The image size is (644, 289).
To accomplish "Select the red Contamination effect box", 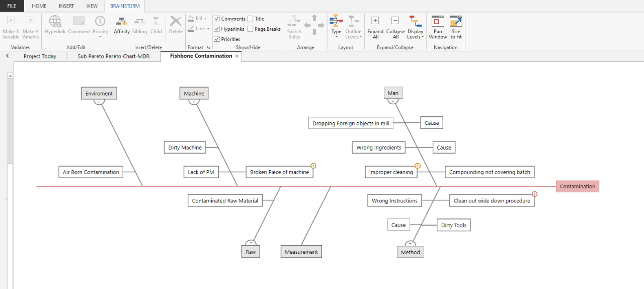I will [577, 186].
